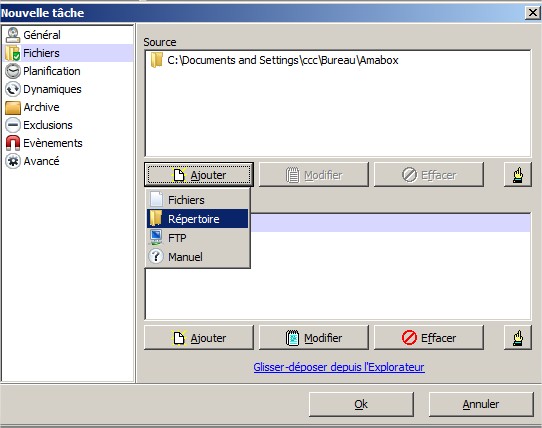Screen dimensions: 542x428
Task: Select the Exclusions minus icon
Action: coord(13,125)
